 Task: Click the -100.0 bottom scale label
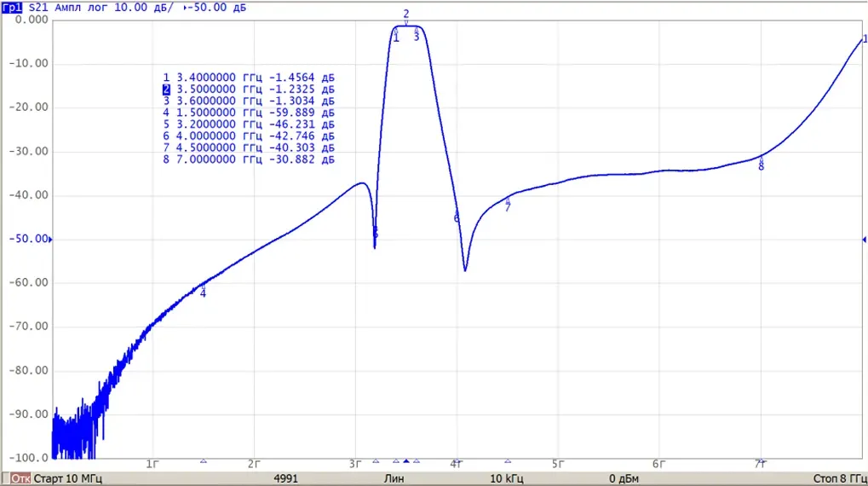point(28,458)
